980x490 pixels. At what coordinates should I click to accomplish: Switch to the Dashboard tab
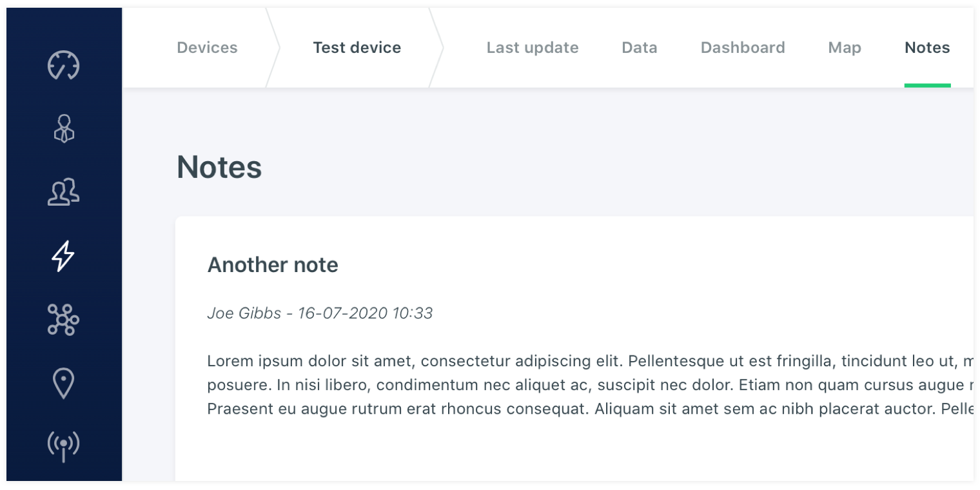point(743,48)
